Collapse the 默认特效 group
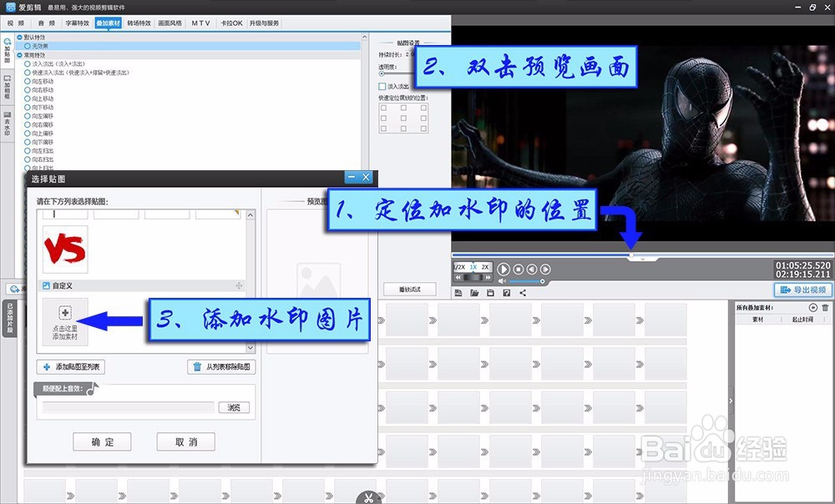 pyautogui.click(x=20, y=38)
